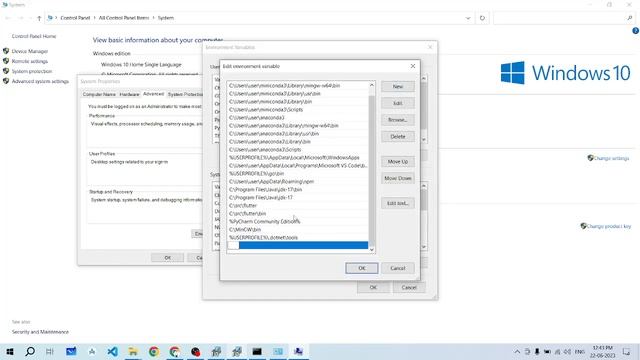
Task: Click the Browse... button
Action: [398, 120]
